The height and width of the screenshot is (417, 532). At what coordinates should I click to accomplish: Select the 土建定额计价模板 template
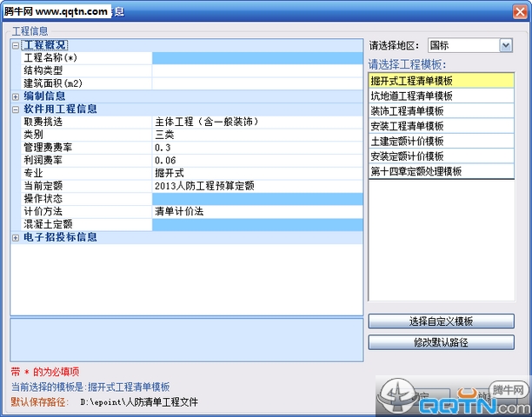click(441, 141)
